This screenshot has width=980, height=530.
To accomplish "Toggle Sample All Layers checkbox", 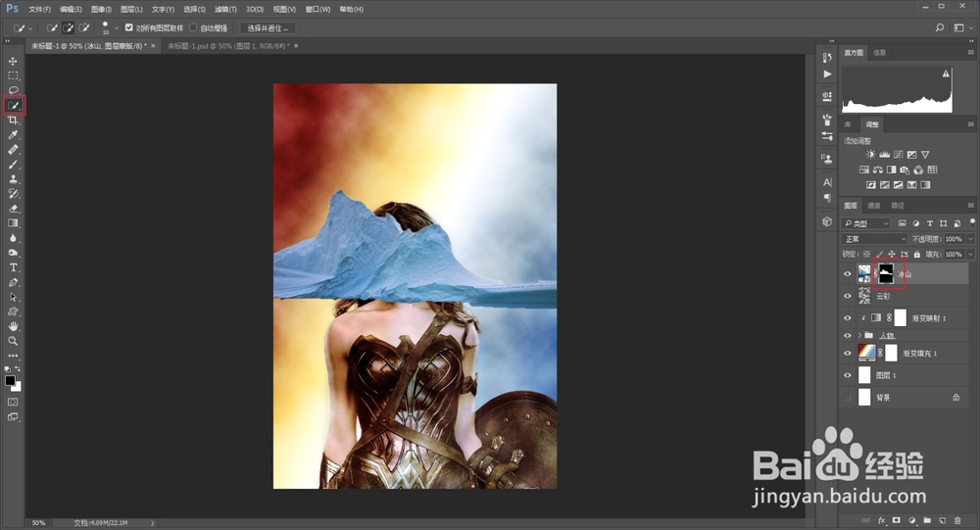I will (128, 27).
